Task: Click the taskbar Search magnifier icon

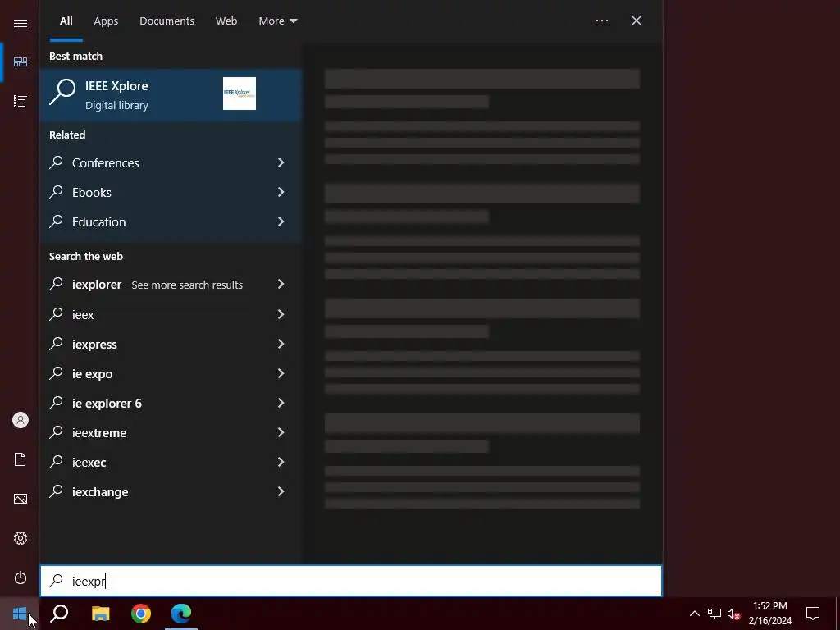Action: pyautogui.click(x=59, y=614)
